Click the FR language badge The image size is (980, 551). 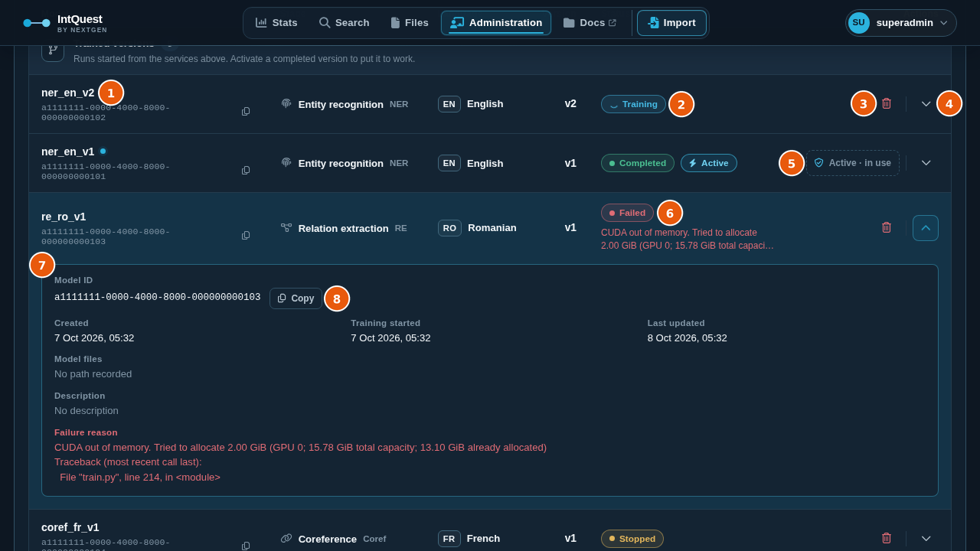point(449,539)
